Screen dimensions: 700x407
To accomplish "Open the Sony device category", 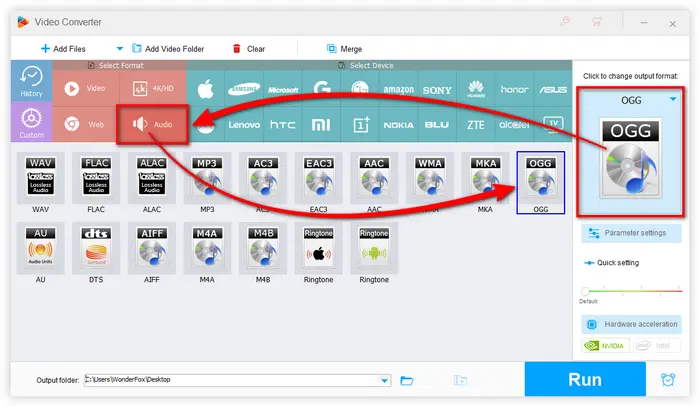I will coord(437,89).
